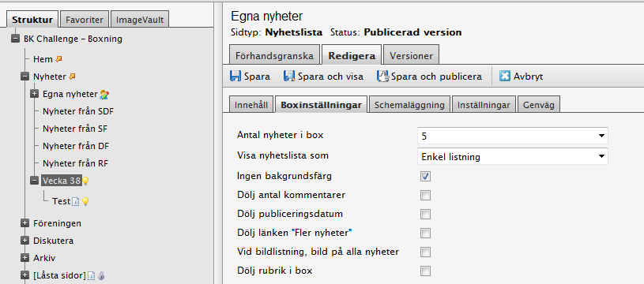This screenshot has width=644, height=284.
Task: Select Diskutera in the page tree
Action: 54,241
